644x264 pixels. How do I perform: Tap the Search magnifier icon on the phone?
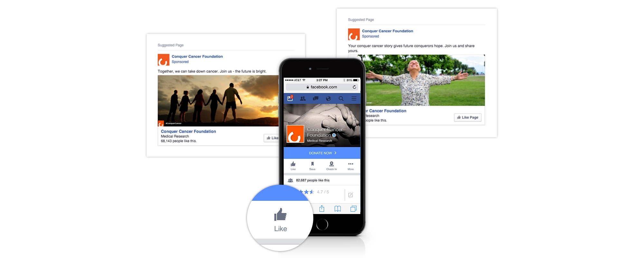coord(341,99)
